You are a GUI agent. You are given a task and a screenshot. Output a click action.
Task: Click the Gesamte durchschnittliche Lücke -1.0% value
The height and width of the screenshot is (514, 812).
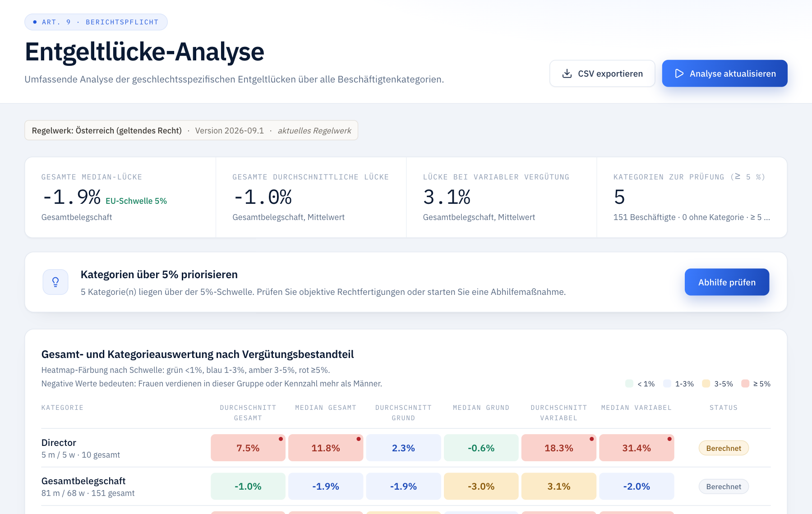coord(262,197)
